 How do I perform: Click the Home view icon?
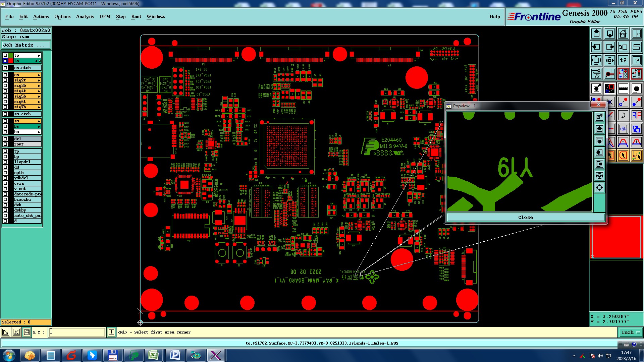[x=623, y=34]
